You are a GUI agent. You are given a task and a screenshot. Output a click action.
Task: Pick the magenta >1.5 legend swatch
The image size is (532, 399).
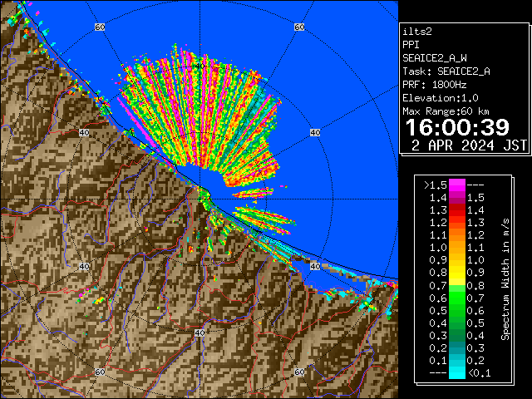[457, 185]
